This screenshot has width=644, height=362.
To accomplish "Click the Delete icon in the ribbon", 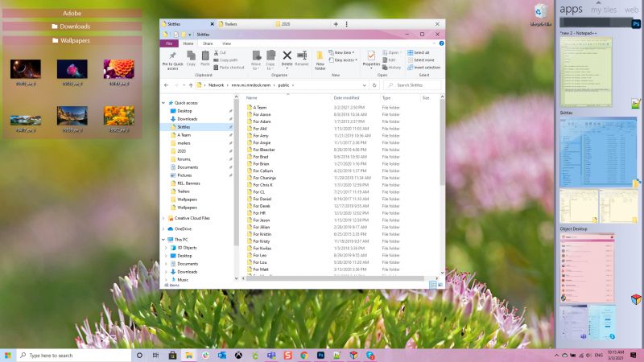I will point(287,58).
